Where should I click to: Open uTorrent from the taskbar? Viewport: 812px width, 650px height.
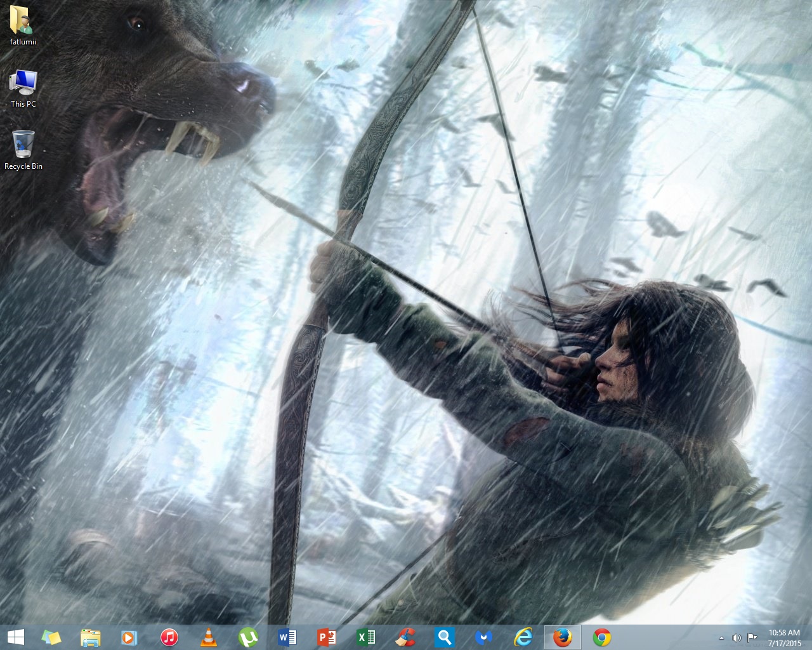[x=247, y=637]
